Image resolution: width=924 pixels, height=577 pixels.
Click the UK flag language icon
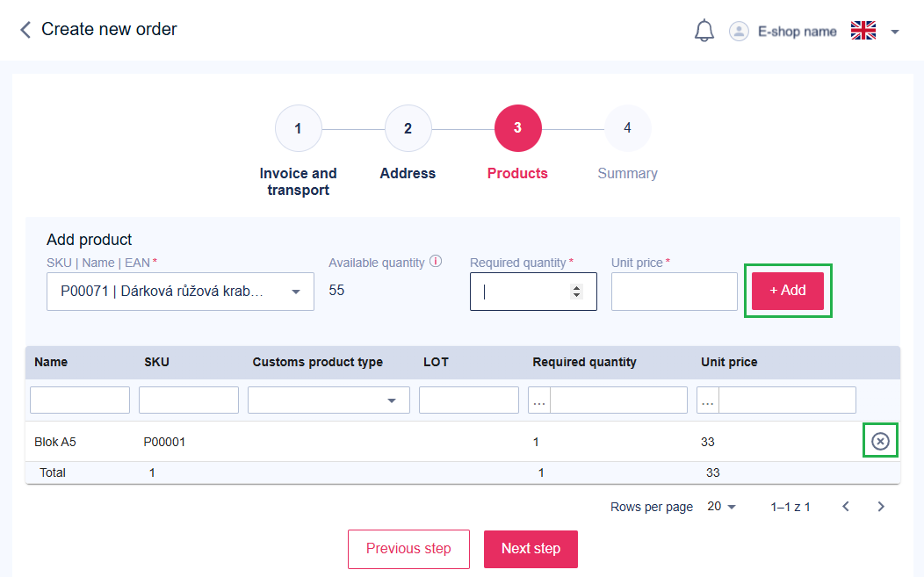(863, 32)
